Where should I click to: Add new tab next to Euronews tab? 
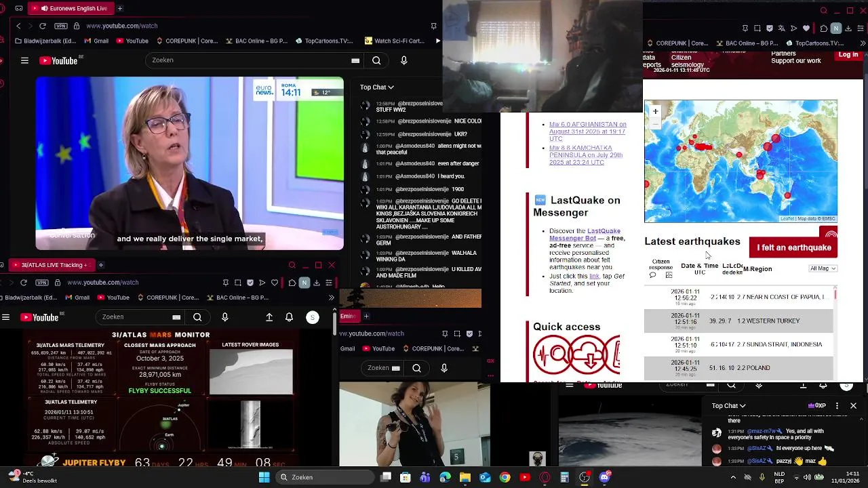120,8
